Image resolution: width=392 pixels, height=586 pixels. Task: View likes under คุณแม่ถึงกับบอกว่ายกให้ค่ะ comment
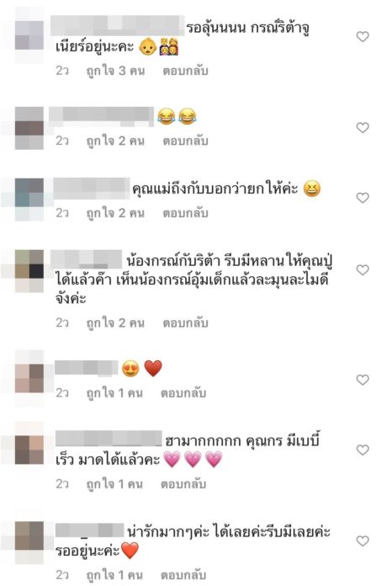click(115, 213)
